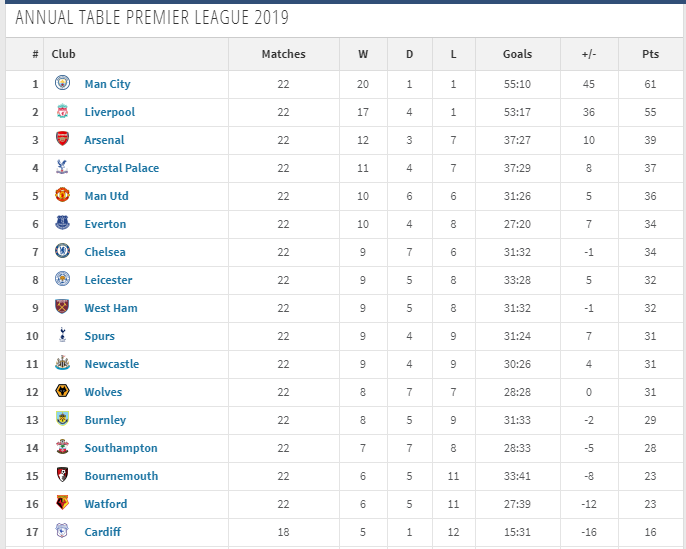Click the Spurs cockerel crest
Image resolution: width=686 pixels, height=549 pixels.
click(63, 335)
